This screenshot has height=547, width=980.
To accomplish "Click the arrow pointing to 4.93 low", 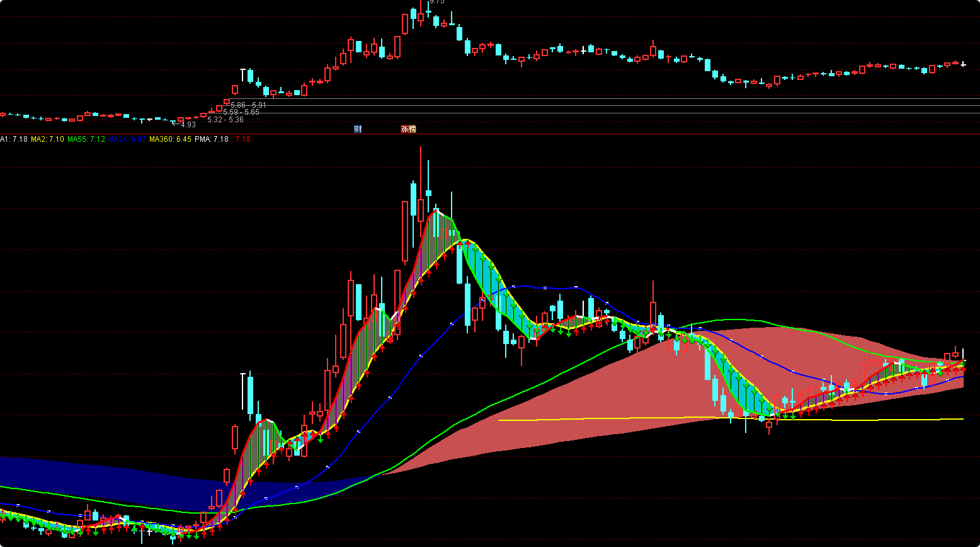I will [175, 124].
